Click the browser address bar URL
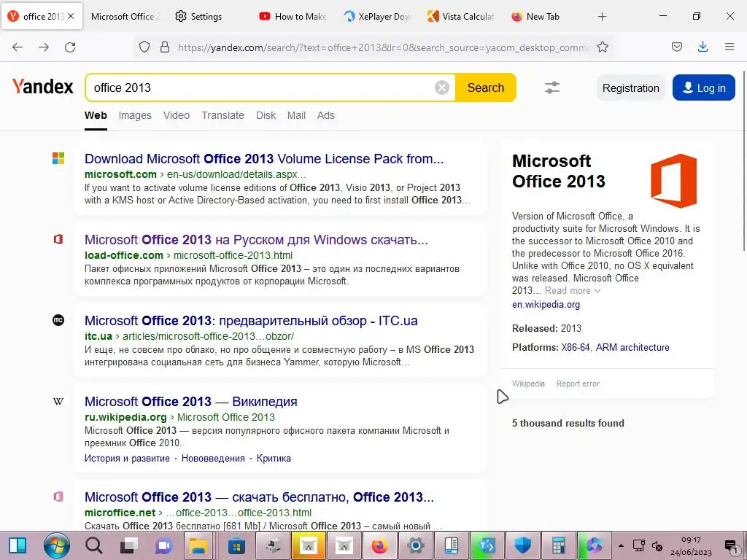The image size is (747, 560). click(384, 47)
